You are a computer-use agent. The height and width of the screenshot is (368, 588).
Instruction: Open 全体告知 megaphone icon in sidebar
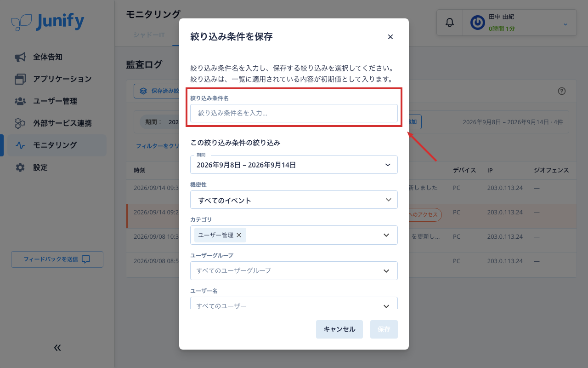20,57
